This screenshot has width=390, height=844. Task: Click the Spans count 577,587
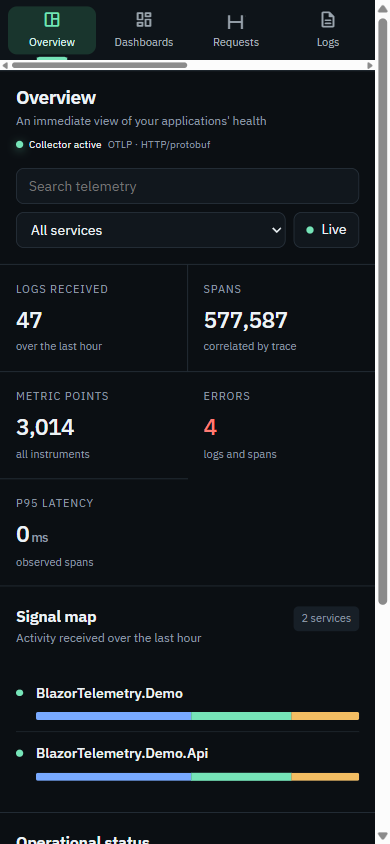(x=245, y=320)
